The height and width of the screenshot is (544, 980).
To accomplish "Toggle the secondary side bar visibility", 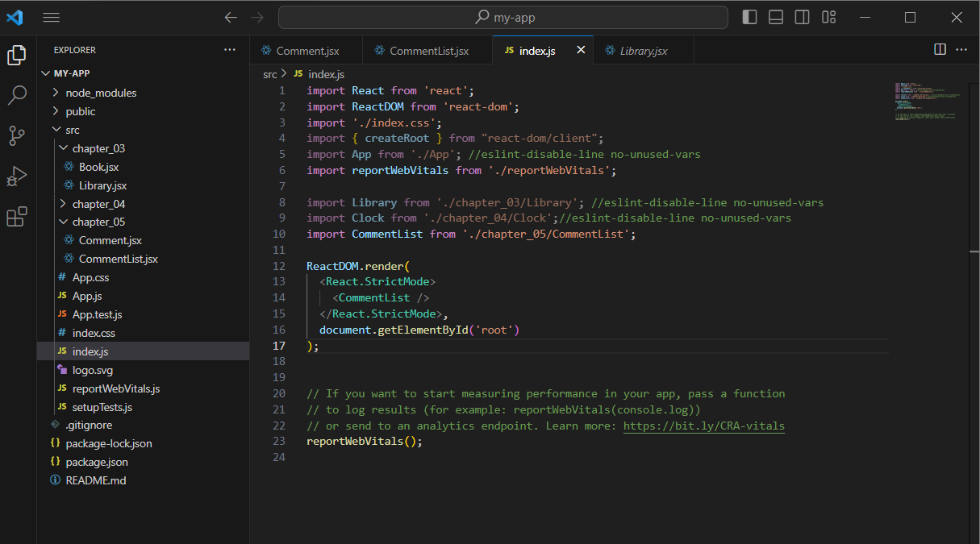I will tap(802, 17).
